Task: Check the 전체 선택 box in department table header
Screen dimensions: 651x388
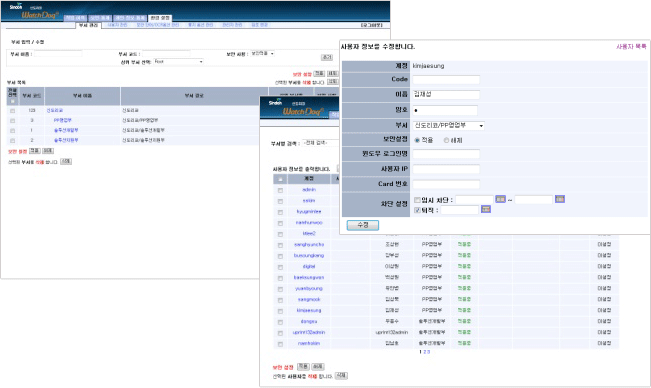Action: point(12,101)
